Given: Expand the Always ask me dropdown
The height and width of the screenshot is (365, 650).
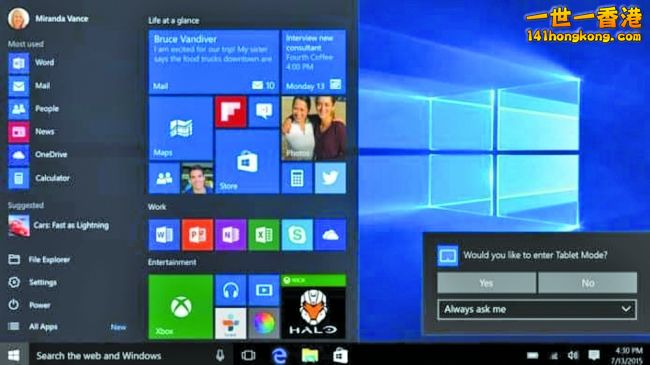Looking at the screenshot, I should [537, 309].
